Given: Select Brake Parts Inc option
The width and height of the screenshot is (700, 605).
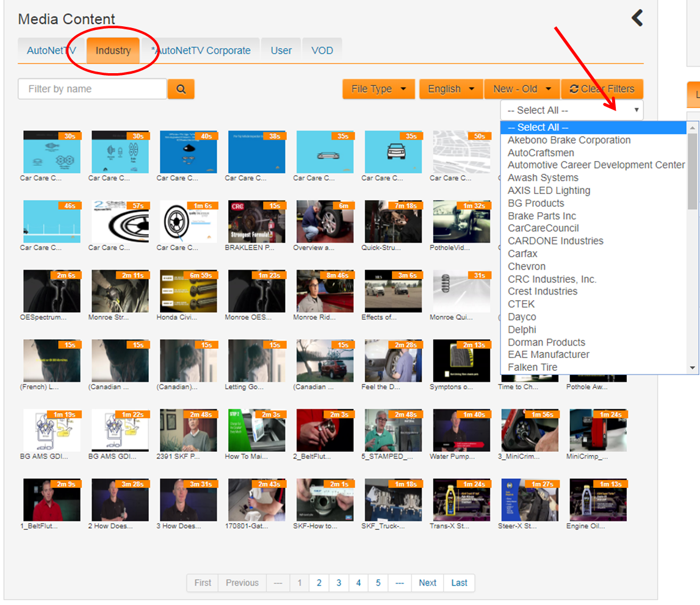Looking at the screenshot, I should click(593, 216).
